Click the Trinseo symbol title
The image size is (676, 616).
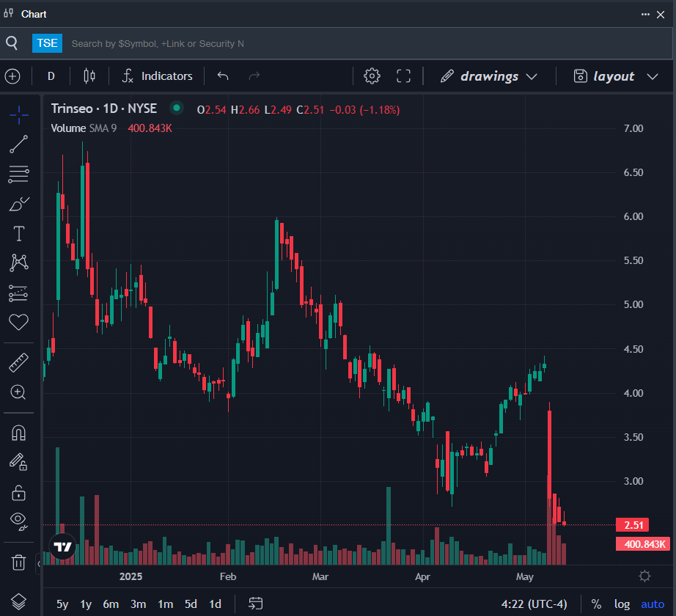104,109
